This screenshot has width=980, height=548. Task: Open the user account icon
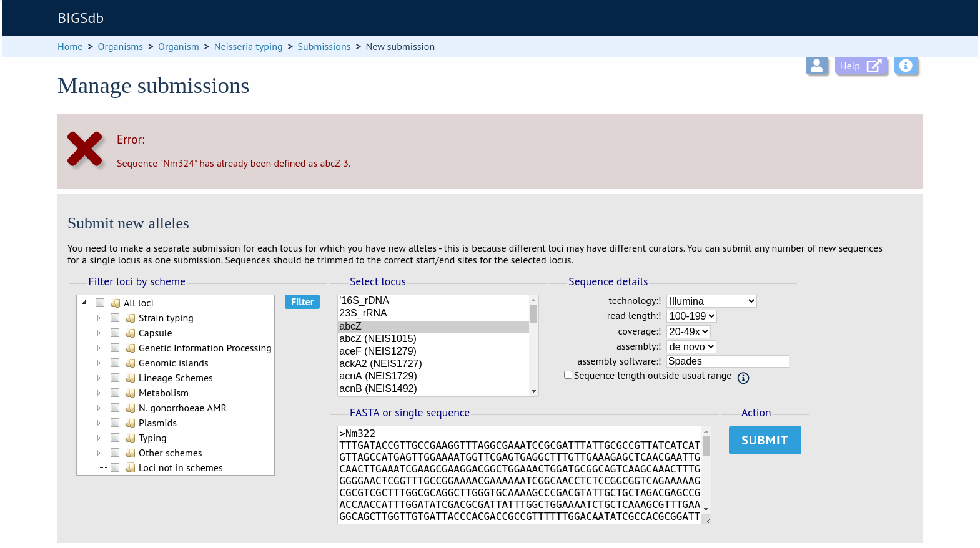point(816,65)
